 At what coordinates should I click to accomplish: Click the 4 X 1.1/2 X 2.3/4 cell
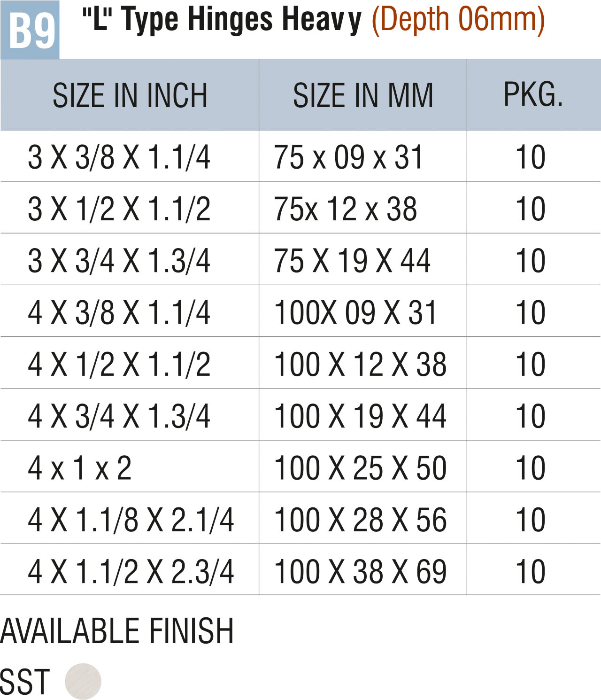[131, 571]
